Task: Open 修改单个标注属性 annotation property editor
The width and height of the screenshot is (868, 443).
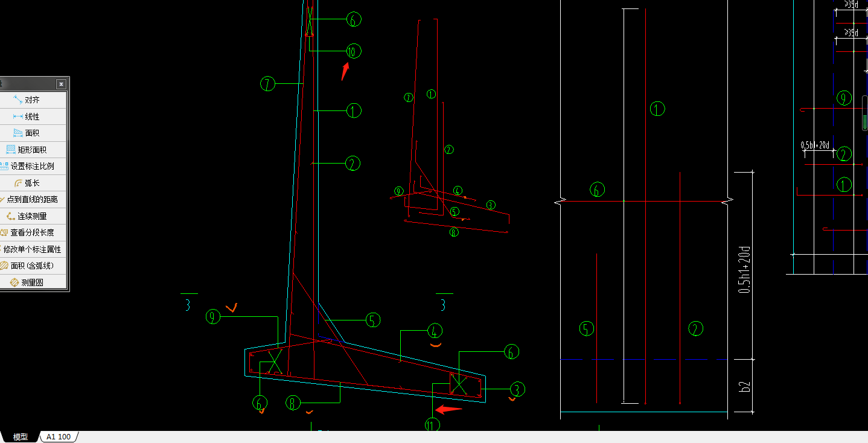Action: (x=34, y=249)
